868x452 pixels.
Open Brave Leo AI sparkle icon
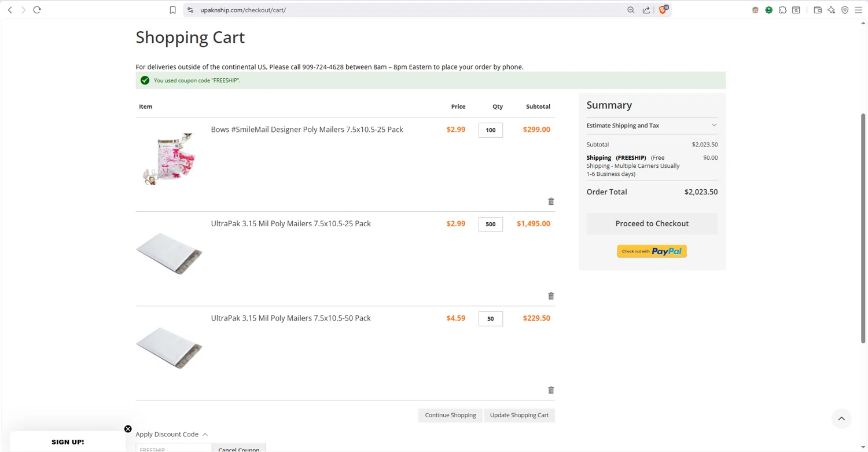tap(832, 10)
